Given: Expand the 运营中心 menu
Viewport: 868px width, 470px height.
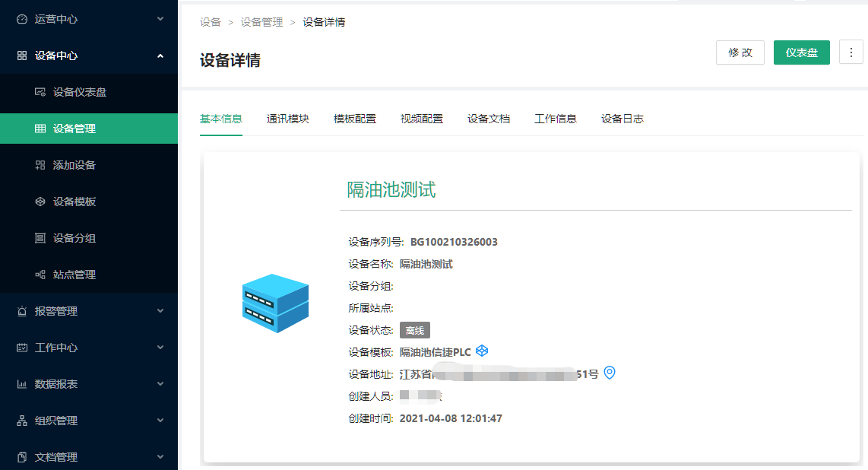Looking at the screenshot, I should pyautogui.click(x=88, y=19).
